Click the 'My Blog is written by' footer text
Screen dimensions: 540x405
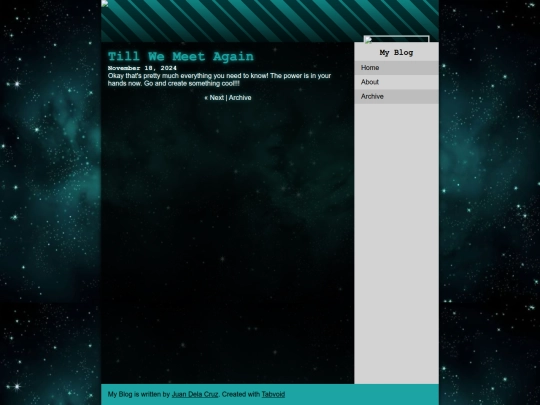coord(139,394)
